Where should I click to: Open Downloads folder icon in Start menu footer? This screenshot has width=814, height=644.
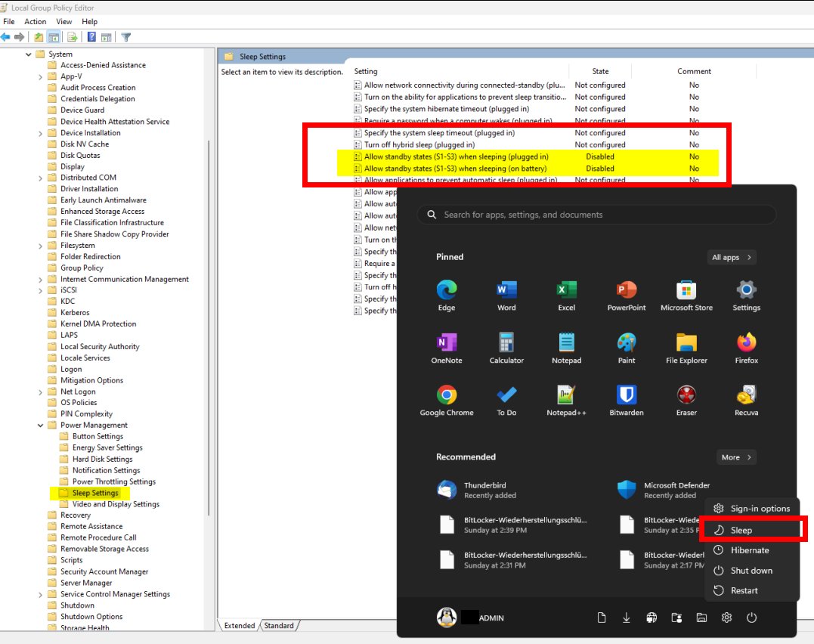[626, 618]
